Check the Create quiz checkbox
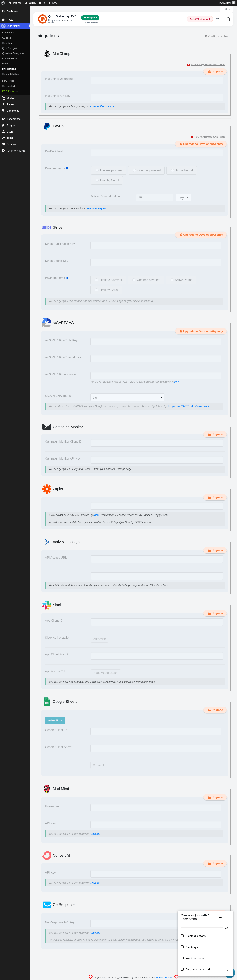This screenshot has width=237, height=980. (x=182, y=947)
